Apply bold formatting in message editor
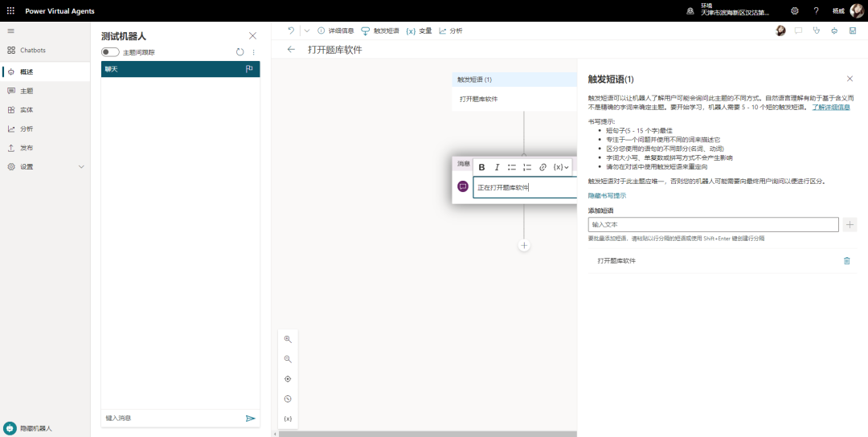The image size is (868, 437). tap(481, 167)
